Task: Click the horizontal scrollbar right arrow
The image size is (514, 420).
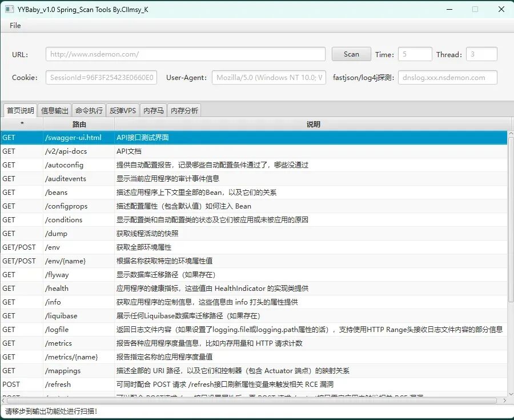Action: 504,401
